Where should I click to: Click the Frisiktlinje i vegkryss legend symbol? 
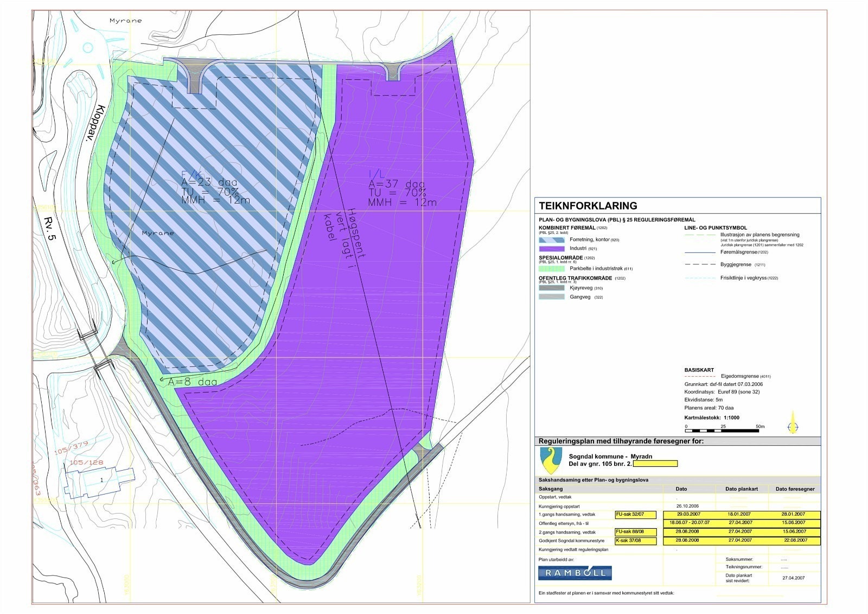(x=700, y=277)
